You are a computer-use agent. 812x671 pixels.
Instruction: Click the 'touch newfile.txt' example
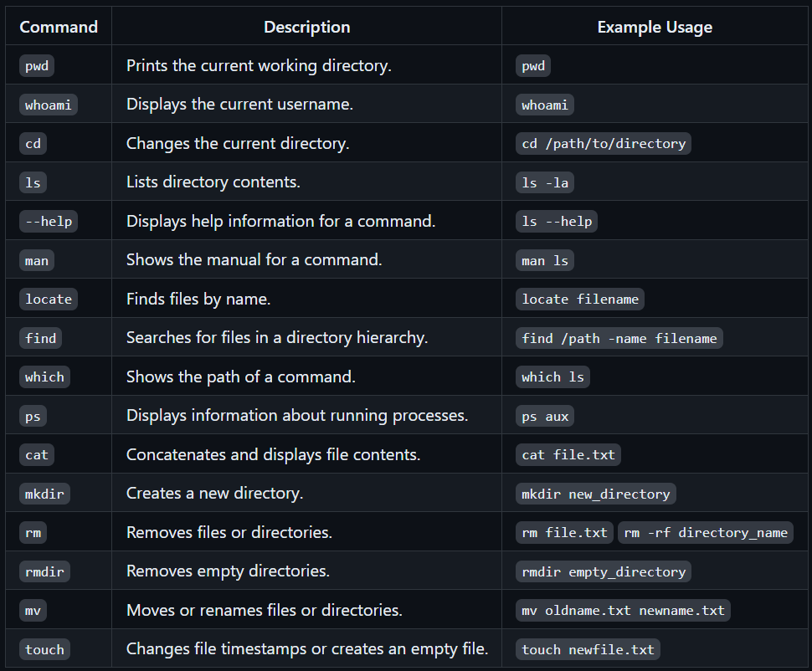tap(588, 649)
